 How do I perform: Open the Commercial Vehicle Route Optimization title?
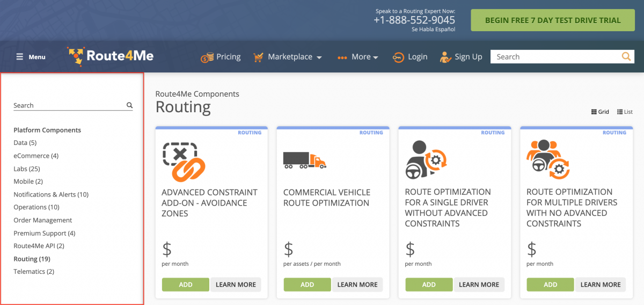[x=327, y=198]
